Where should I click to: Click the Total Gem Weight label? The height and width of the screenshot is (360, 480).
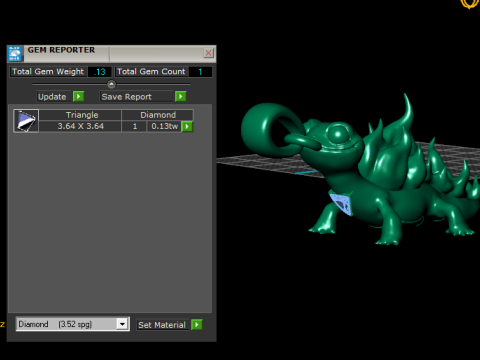[48, 72]
